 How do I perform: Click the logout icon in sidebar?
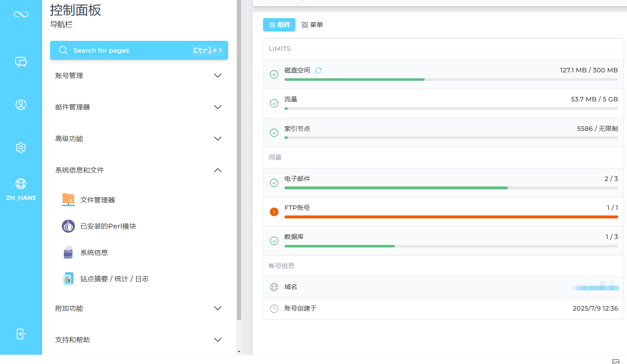[21, 334]
